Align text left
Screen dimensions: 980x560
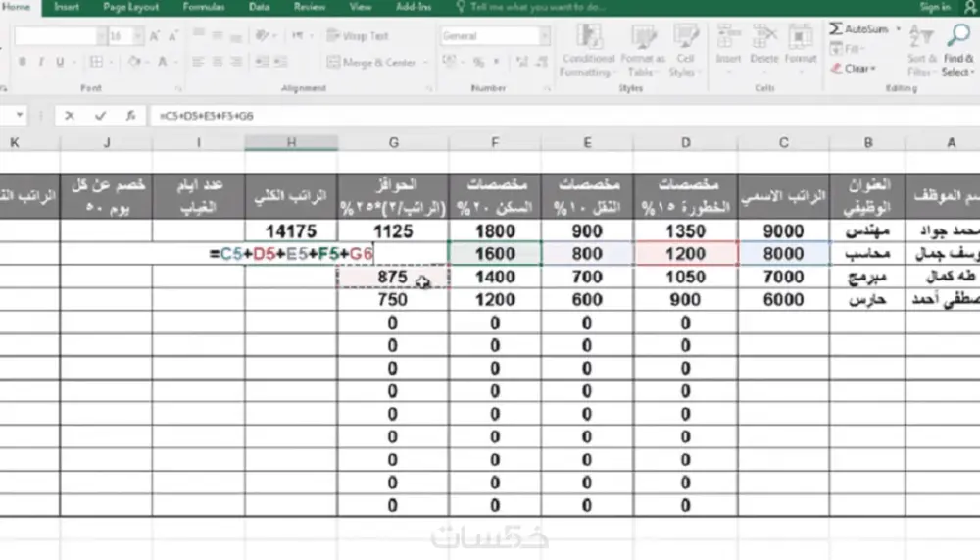click(x=198, y=62)
